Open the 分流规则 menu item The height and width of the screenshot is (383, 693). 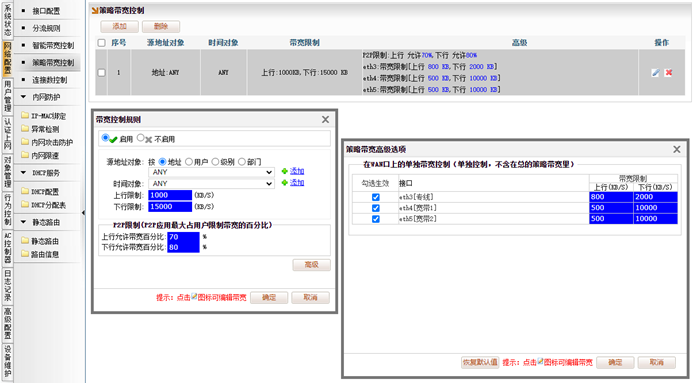pos(46,28)
